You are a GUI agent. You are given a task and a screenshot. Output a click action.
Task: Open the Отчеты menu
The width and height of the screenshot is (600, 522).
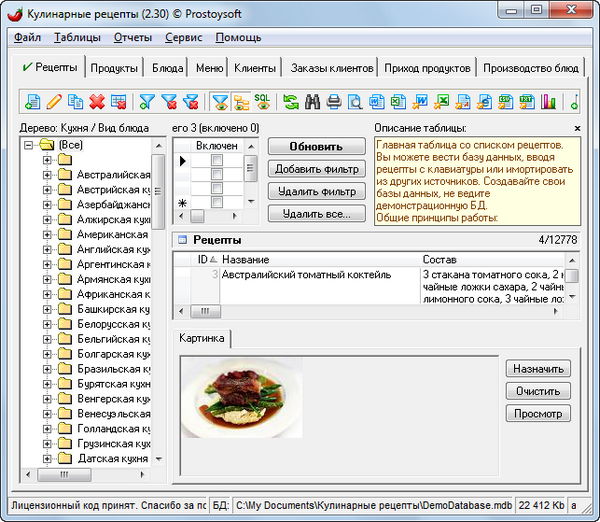click(x=133, y=37)
